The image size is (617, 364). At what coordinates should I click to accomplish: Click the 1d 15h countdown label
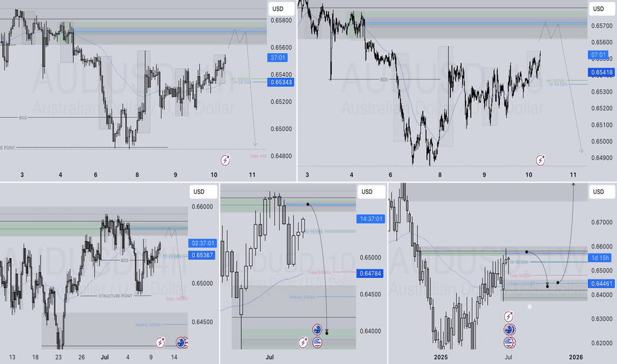(600, 257)
